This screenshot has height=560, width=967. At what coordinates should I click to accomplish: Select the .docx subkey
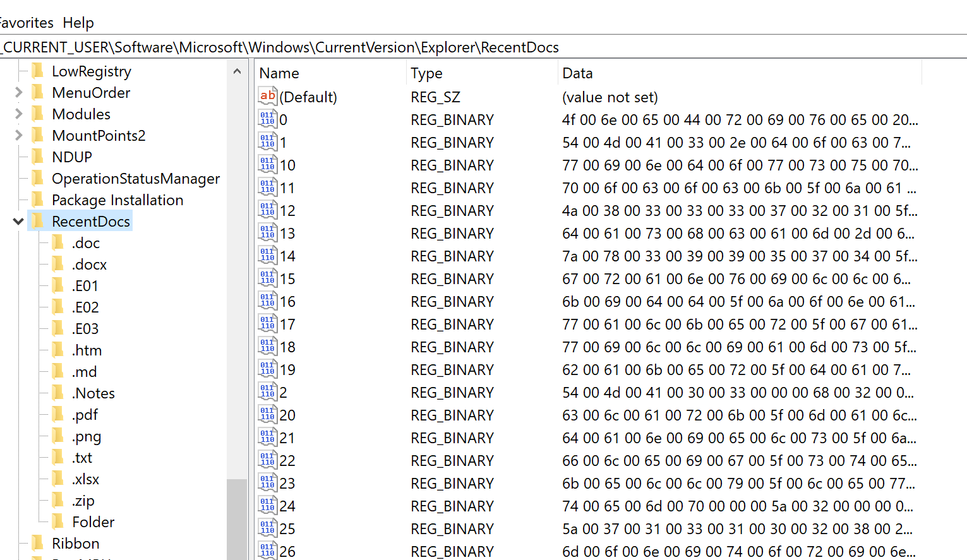pos(89,264)
